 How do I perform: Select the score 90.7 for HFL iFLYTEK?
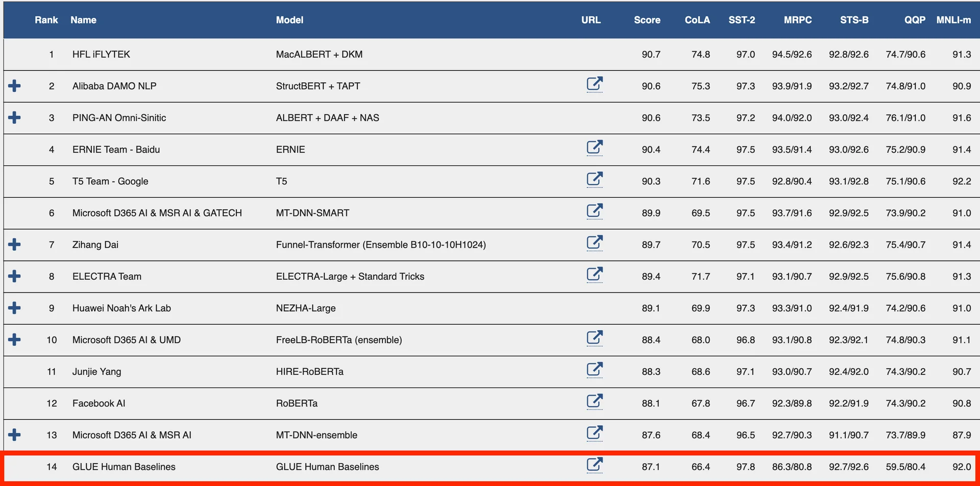(651, 54)
